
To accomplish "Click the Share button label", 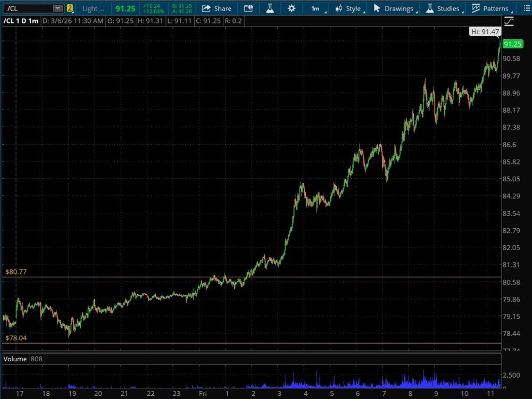I will (x=222, y=9).
